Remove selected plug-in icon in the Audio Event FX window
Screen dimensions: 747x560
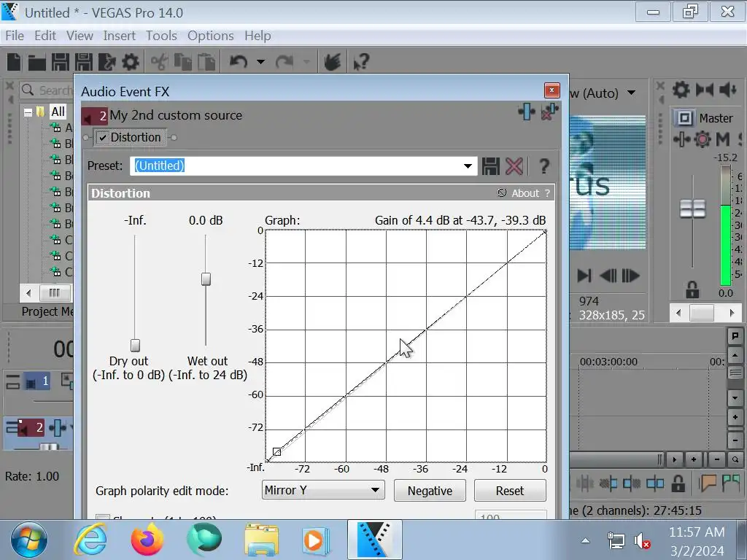point(549,112)
